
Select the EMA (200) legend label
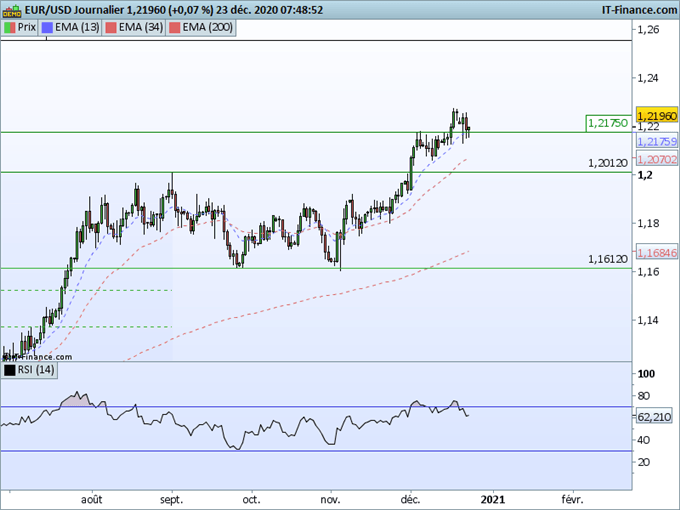pyautogui.click(x=208, y=27)
